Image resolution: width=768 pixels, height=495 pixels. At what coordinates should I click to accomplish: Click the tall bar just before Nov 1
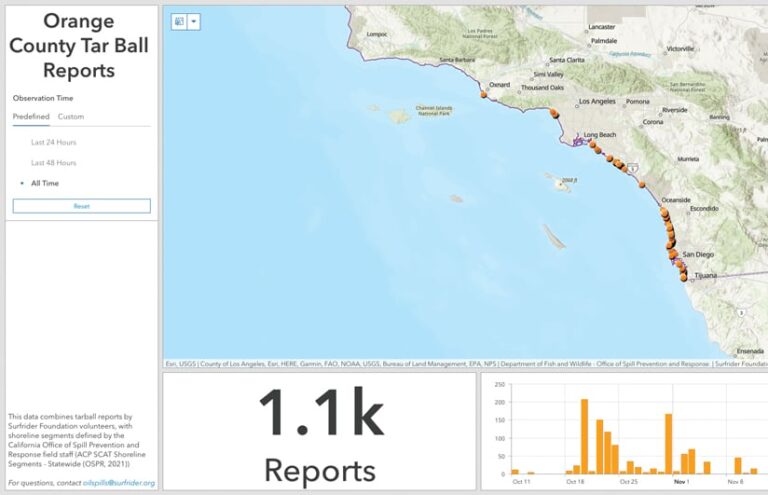click(x=669, y=444)
